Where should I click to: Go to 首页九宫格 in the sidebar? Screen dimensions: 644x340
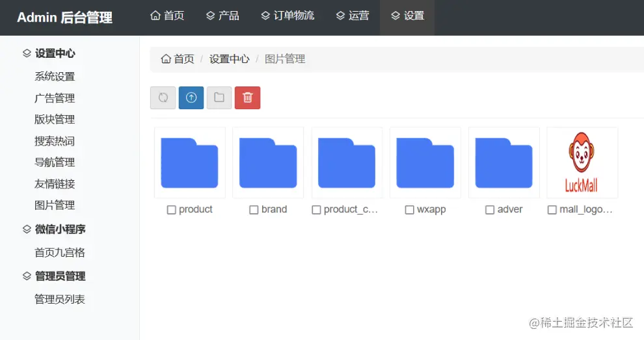pos(60,252)
